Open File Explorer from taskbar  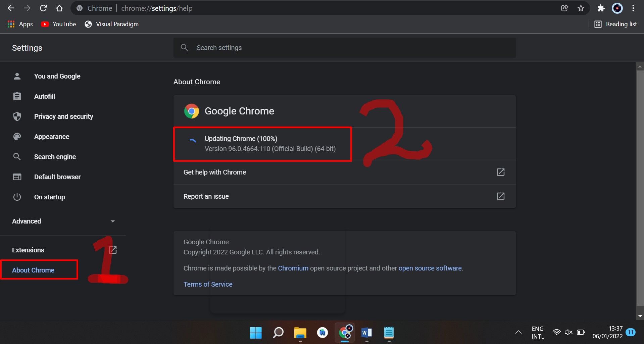[300, 333]
